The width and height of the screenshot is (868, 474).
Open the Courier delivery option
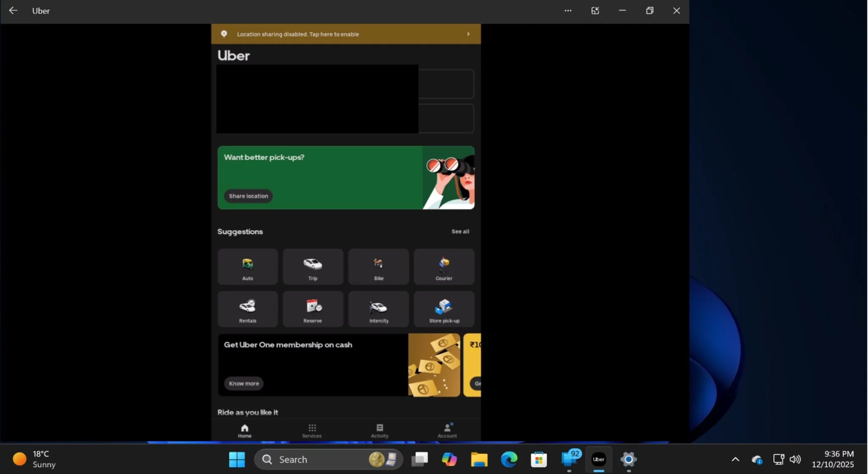coord(444,266)
